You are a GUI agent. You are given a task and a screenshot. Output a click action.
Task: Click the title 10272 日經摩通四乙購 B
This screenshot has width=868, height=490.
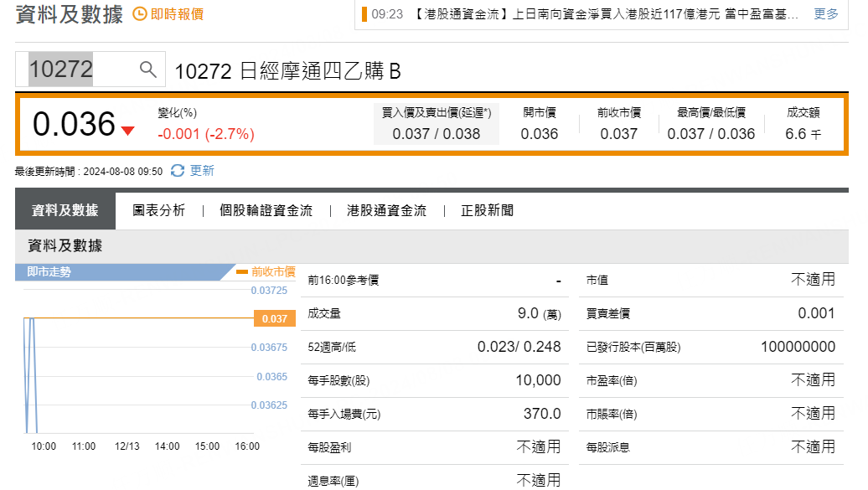tap(287, 71)
